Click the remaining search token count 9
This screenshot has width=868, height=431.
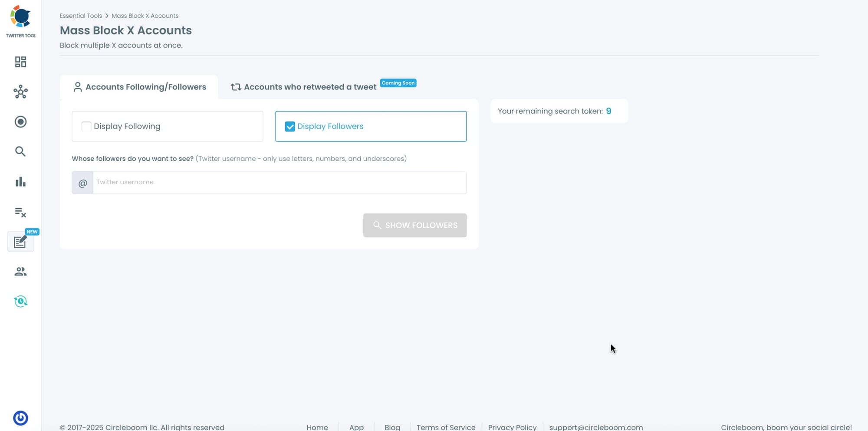click(x=608, y=111)
